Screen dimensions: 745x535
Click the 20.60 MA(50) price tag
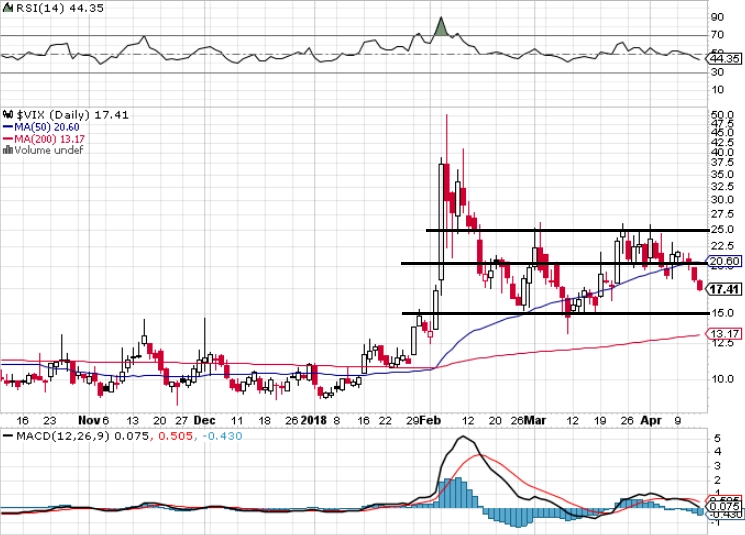click(x=725, y=261)
